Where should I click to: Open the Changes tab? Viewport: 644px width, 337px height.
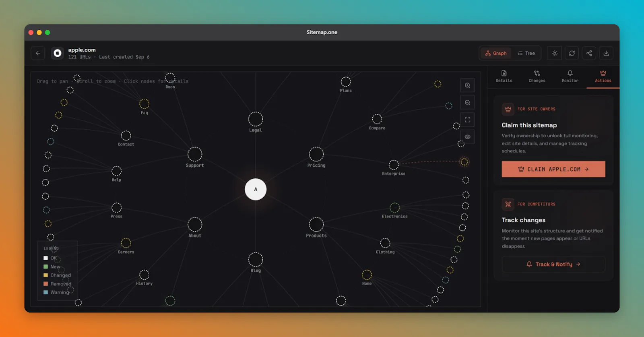[x=537, y=76]
